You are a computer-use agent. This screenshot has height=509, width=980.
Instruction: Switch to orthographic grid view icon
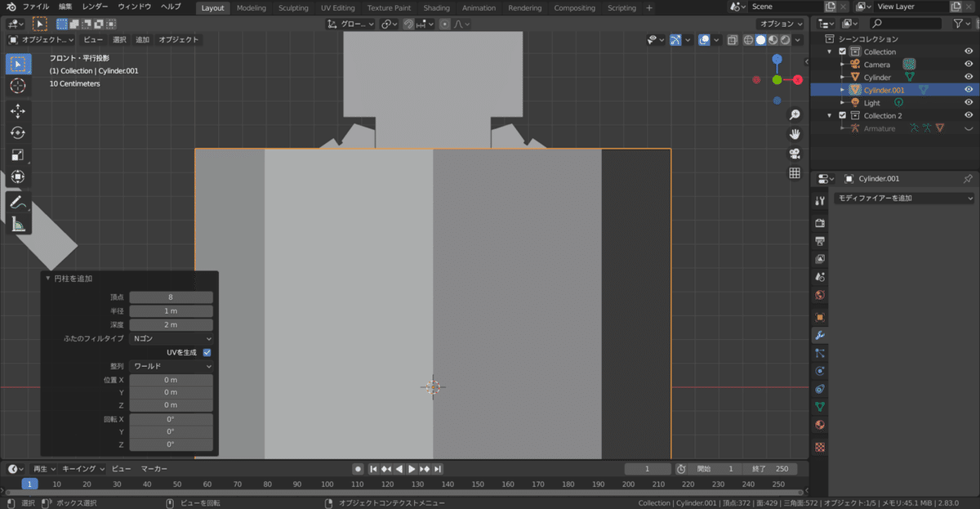coord(794,173)
